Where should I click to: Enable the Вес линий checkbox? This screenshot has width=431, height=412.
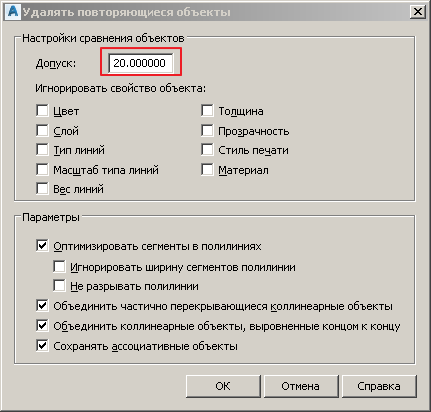point(42,189)
